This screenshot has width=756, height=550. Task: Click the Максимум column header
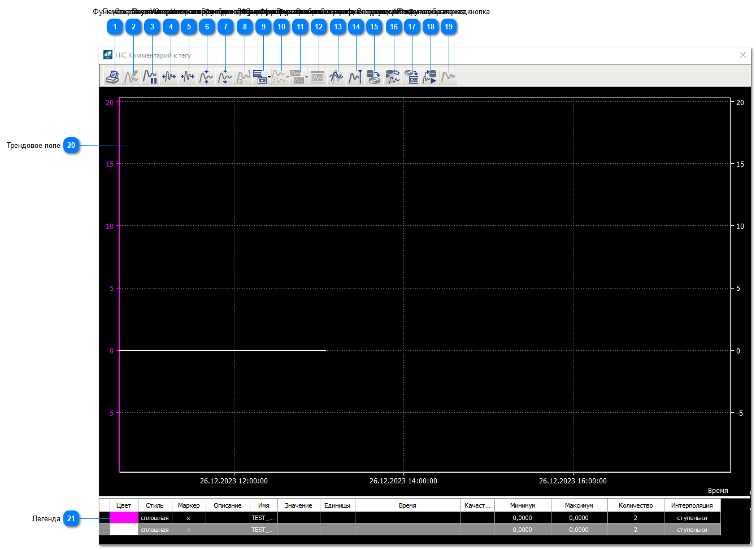(579, 505)
